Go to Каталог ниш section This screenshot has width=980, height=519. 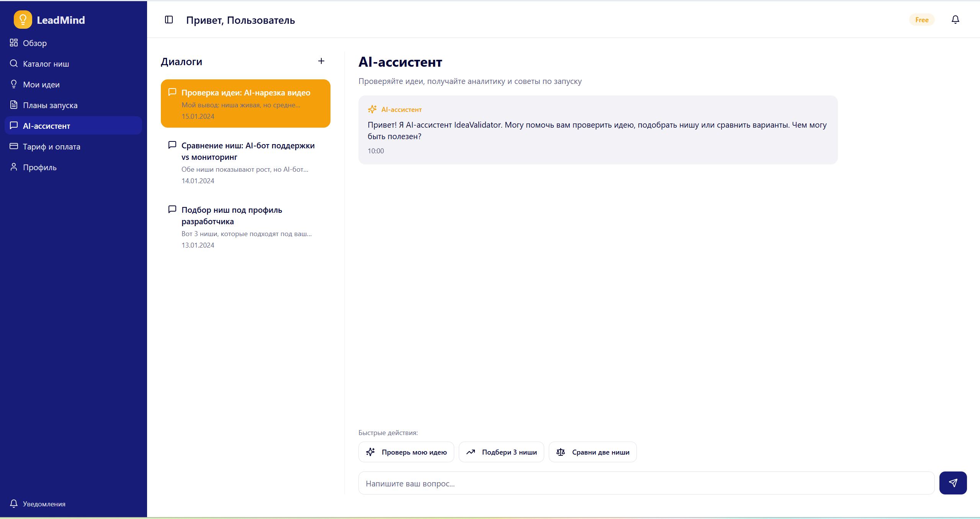pyautogui.click(x=46, y=64)
